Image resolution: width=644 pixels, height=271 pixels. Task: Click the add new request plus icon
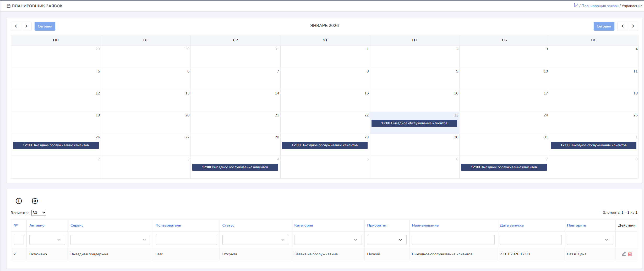[19, 201]
